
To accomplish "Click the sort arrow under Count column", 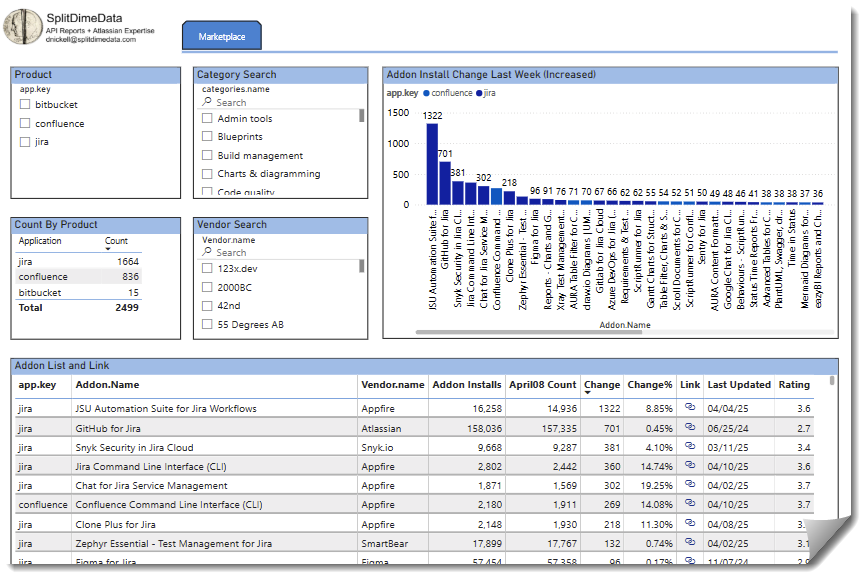I will tap(108, 249).
